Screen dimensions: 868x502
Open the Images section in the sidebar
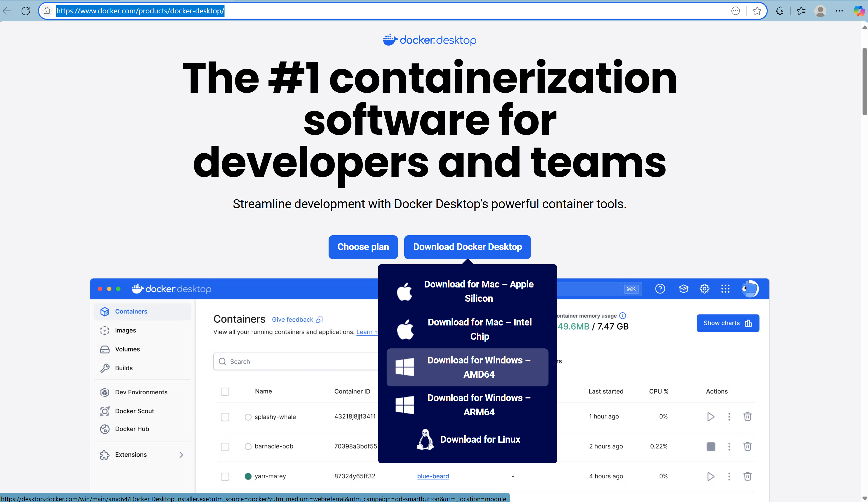(126, 330)
